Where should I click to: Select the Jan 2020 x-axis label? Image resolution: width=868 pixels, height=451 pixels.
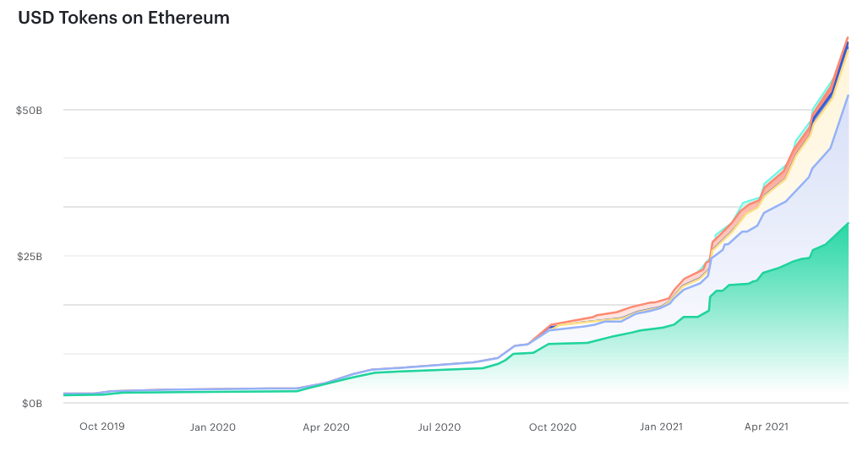[x=212, y=427]
